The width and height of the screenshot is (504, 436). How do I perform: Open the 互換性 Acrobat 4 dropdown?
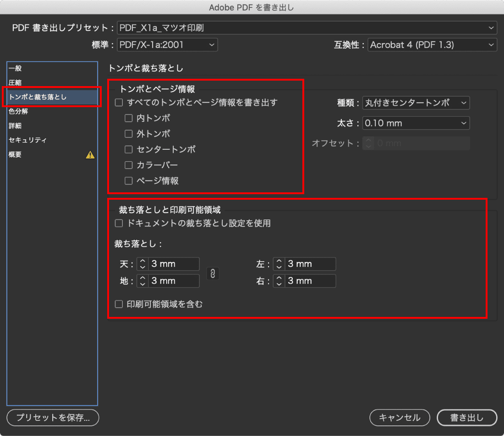point(433,45)
